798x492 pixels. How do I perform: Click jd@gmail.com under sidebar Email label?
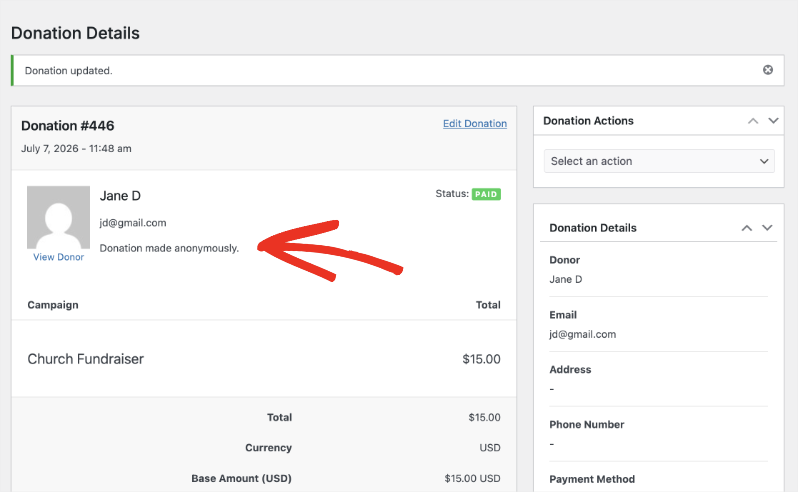(583, 334)
